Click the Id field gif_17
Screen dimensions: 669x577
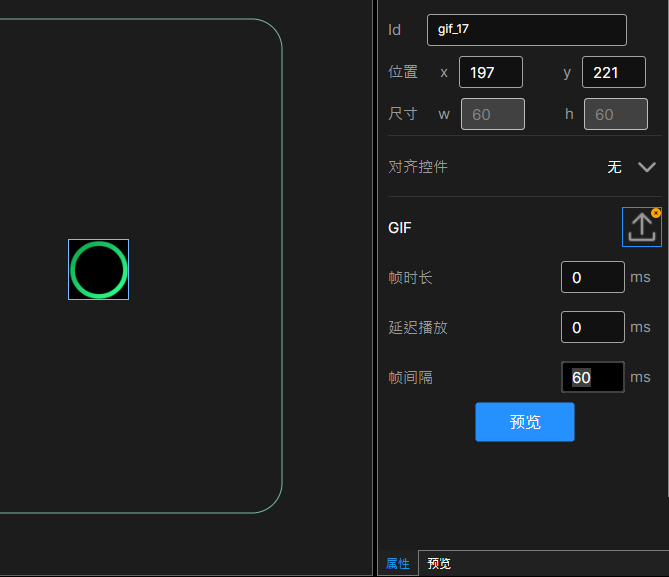[x=526, y=30]
